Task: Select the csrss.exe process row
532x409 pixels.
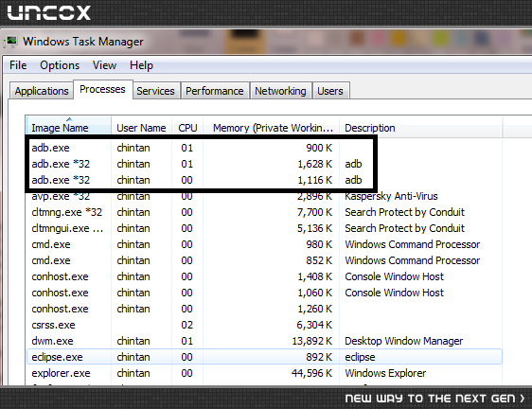Action: tap(265, 325)
